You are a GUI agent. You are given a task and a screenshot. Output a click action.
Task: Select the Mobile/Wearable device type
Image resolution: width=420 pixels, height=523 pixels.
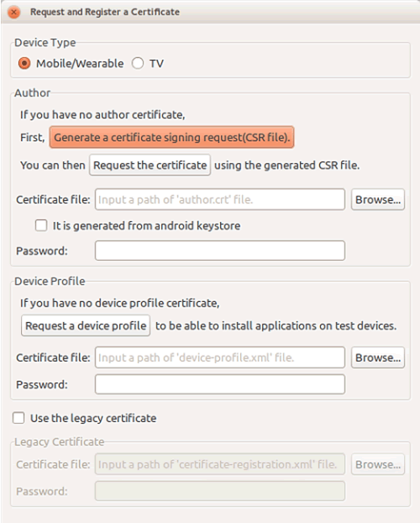(x=24, y=63)
